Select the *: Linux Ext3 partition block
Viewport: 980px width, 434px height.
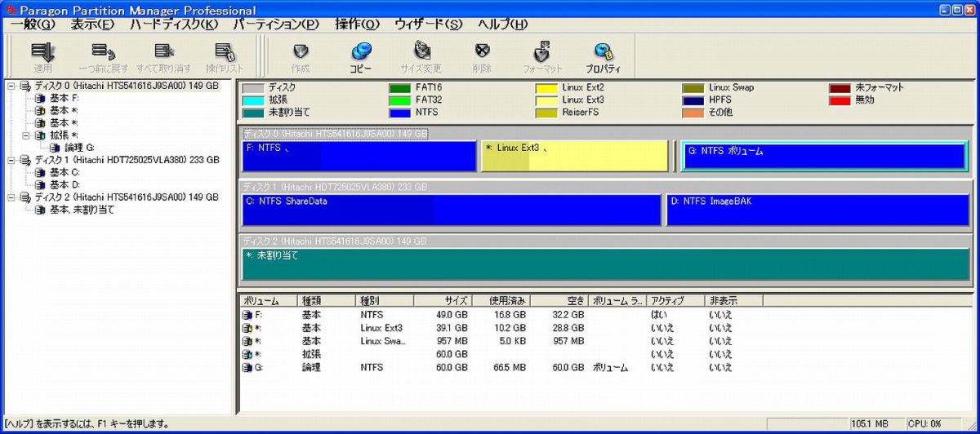(x=575, y=157)
